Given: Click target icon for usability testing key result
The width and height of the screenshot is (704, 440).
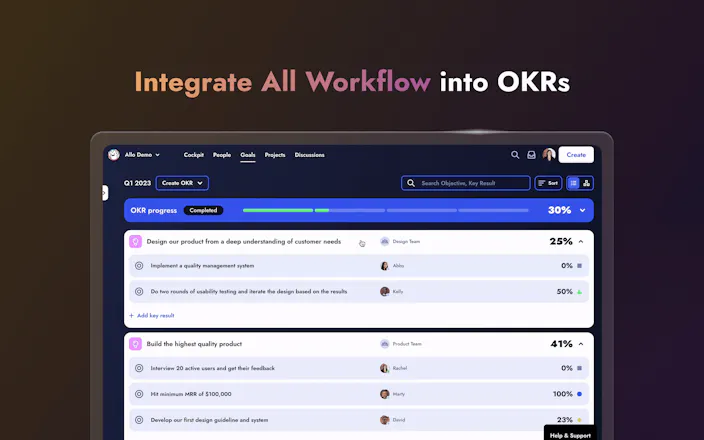Looking at the screenshot, I should [x=139, y=292].
